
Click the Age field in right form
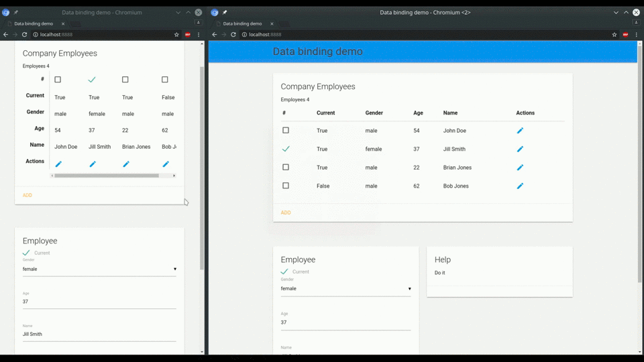pos(346,322)
